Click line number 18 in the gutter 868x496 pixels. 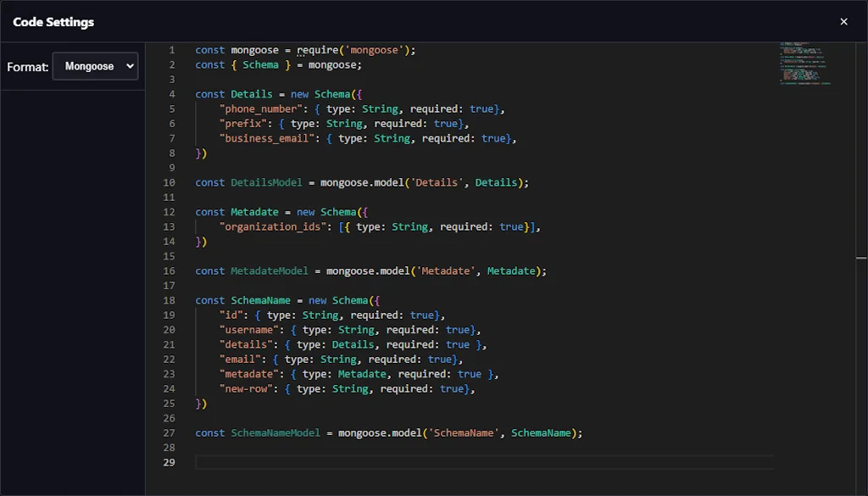169,300
